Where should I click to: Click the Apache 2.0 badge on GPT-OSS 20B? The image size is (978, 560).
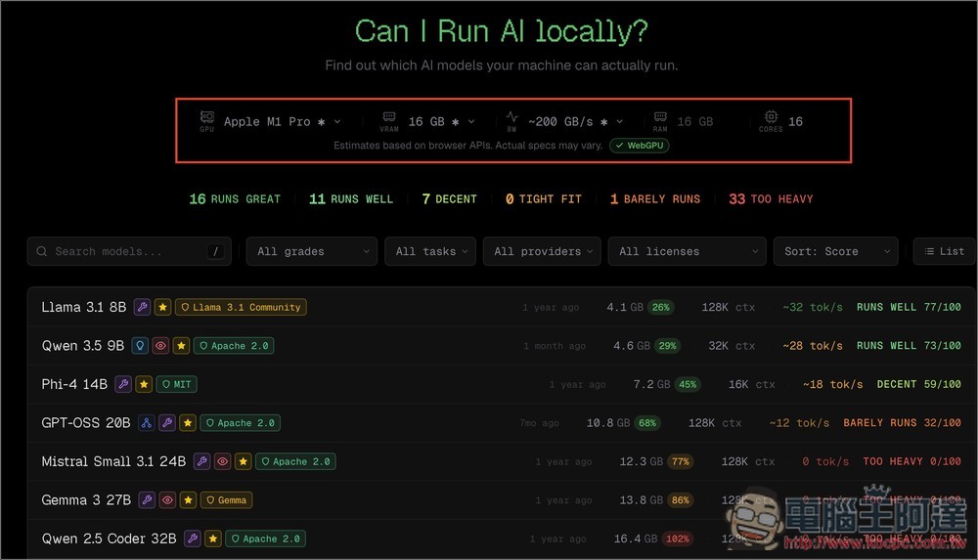tap(241, 423)
